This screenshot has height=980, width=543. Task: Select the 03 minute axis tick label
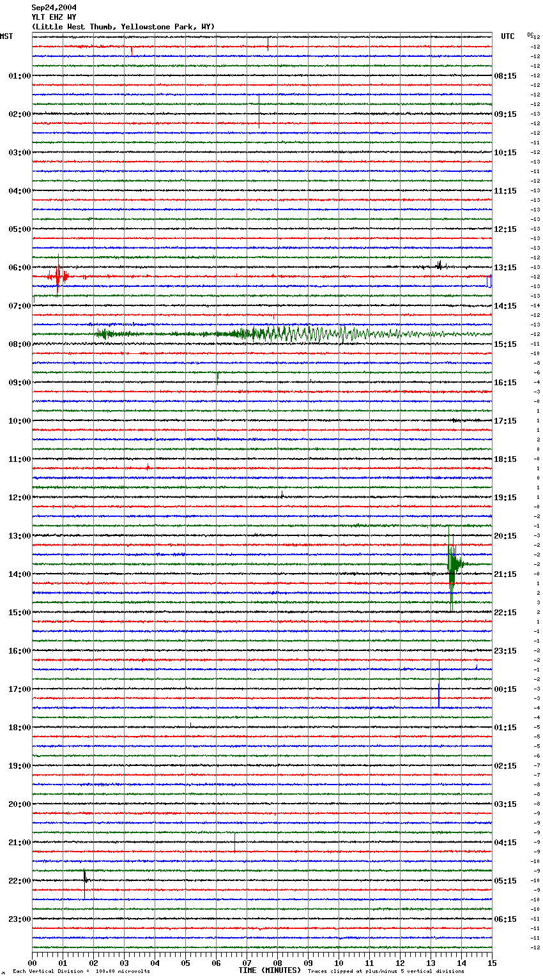[125, 963]
